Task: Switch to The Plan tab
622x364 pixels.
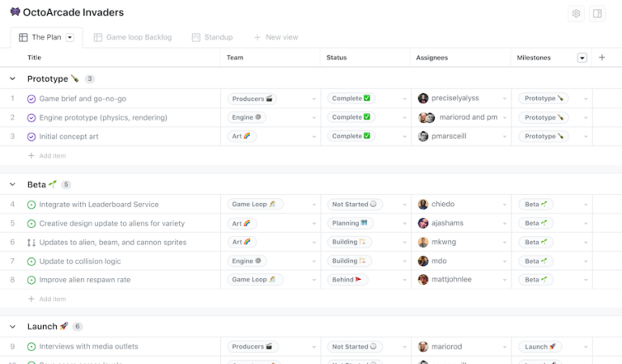Action: point(46,37)
